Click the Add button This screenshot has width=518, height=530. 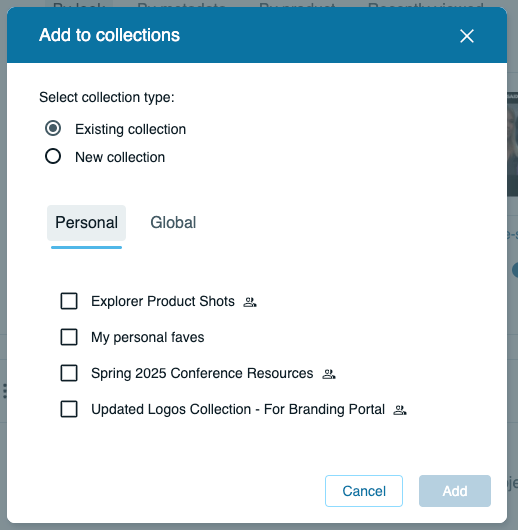tap(455, 491)
